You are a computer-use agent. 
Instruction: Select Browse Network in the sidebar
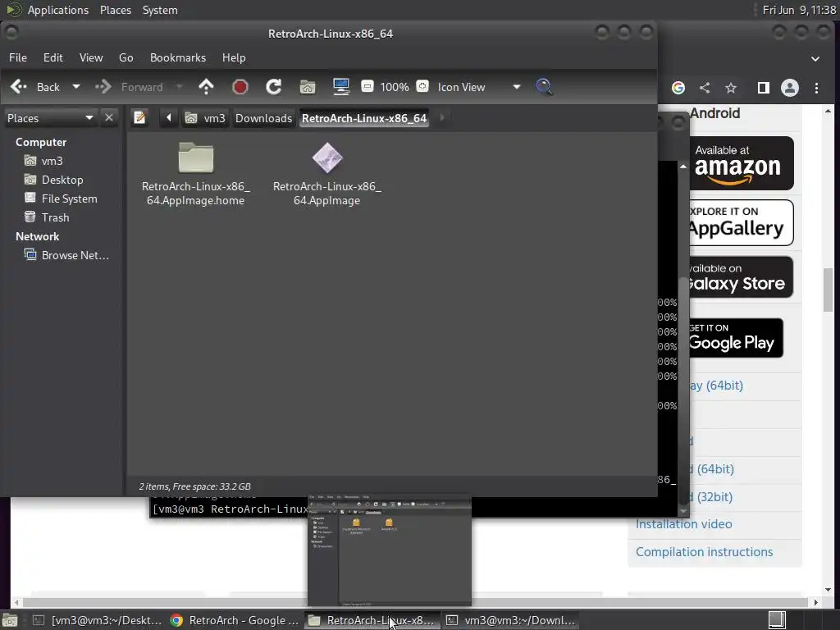66,255
